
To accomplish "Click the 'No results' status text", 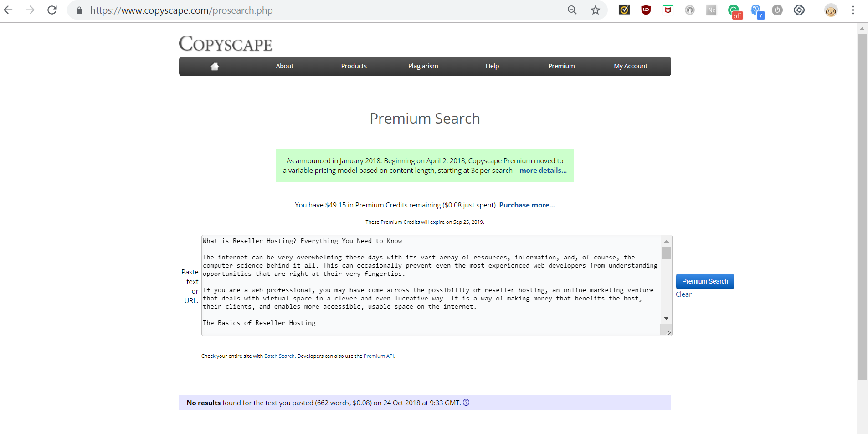I will 204,403.
